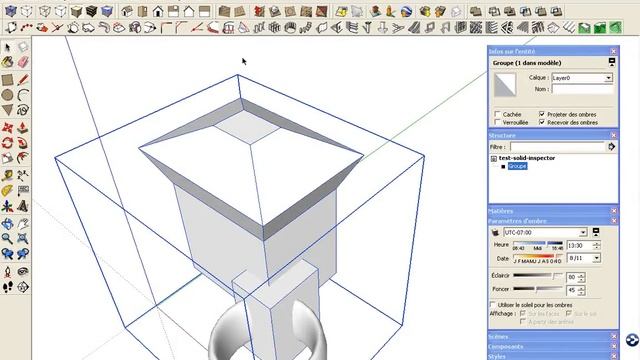This screenshot has height=360, width=640.
Task: Expand entity info details button
Action: tap(611, 62)
